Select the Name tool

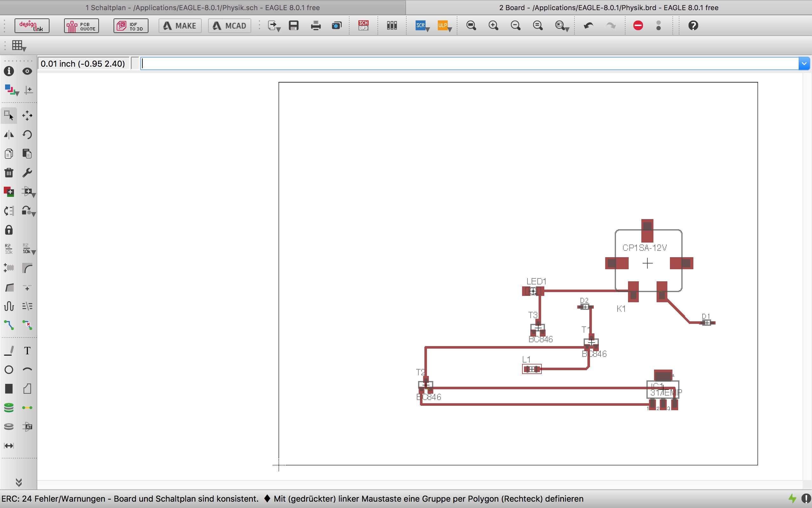tap(9, 249)
